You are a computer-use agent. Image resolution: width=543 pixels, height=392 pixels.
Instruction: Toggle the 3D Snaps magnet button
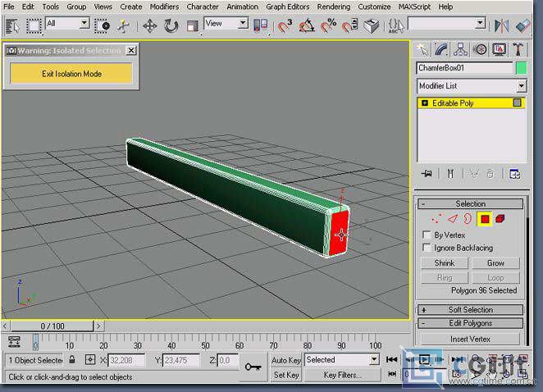(285, 26)
